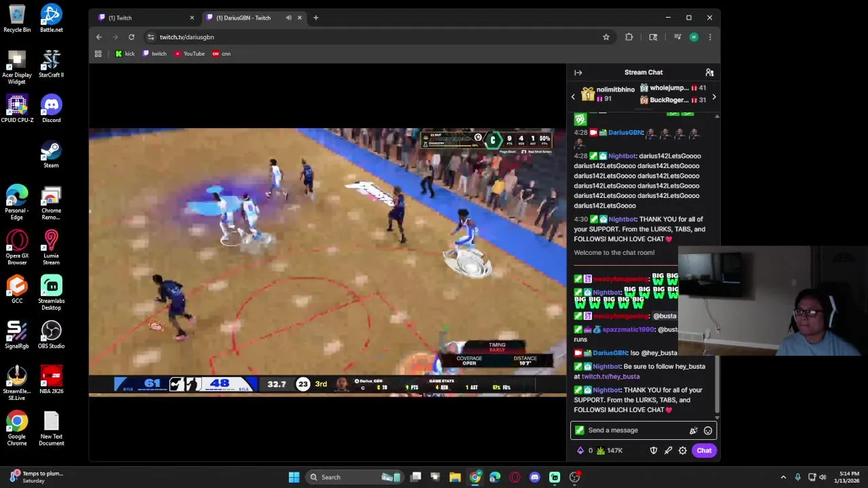Click the purple Chat send button

(x=704, y=451)
